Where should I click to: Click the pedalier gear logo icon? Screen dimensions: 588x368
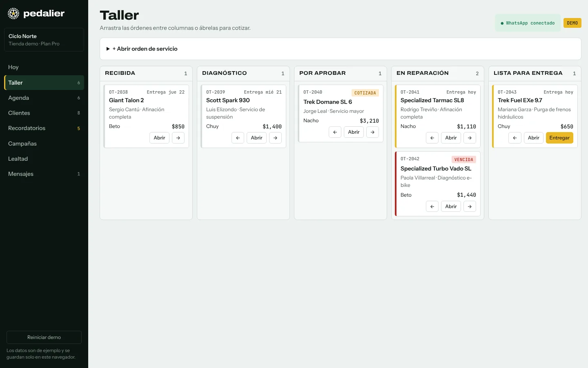(13, 13)
